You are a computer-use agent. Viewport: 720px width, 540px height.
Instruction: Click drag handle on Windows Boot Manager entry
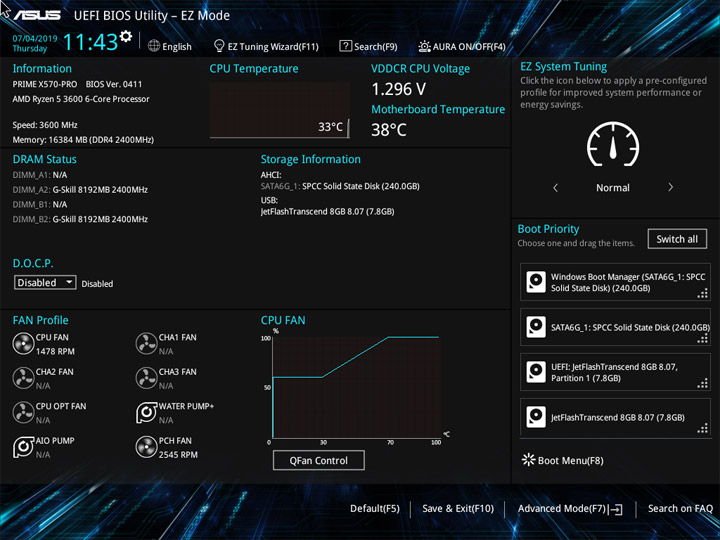[703, 293]
